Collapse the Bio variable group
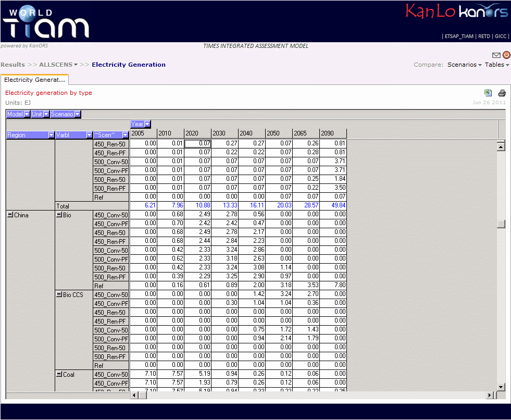This screenshot has height=420, width=511. tap(59, 215)
